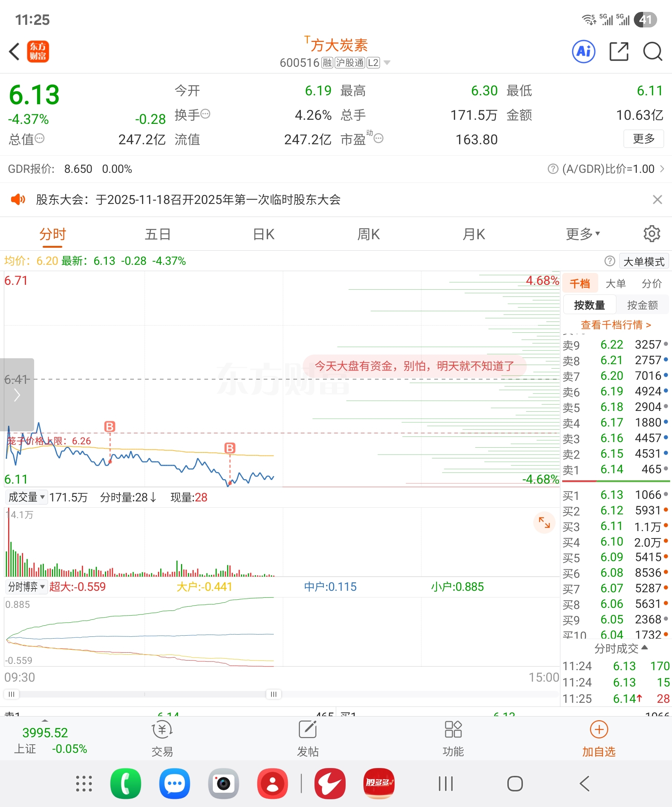Tap the first B buy marker on chart
The width and height of the screenshot is (672, 807).
[109, 426]
